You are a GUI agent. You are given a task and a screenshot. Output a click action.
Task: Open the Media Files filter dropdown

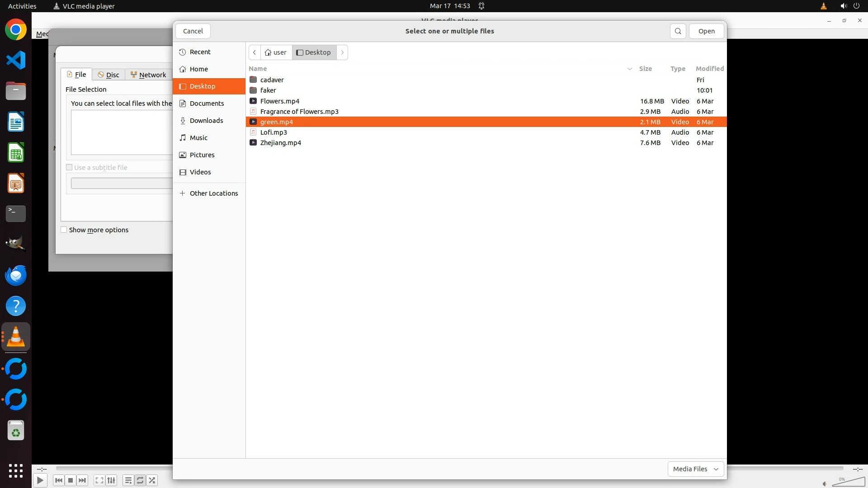(695, 469)
